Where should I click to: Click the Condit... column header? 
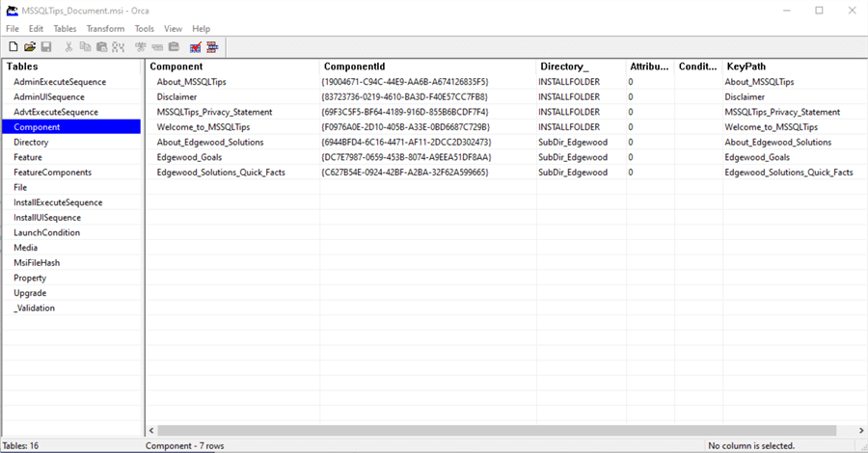pyautogui.click(x=698, y=67)
